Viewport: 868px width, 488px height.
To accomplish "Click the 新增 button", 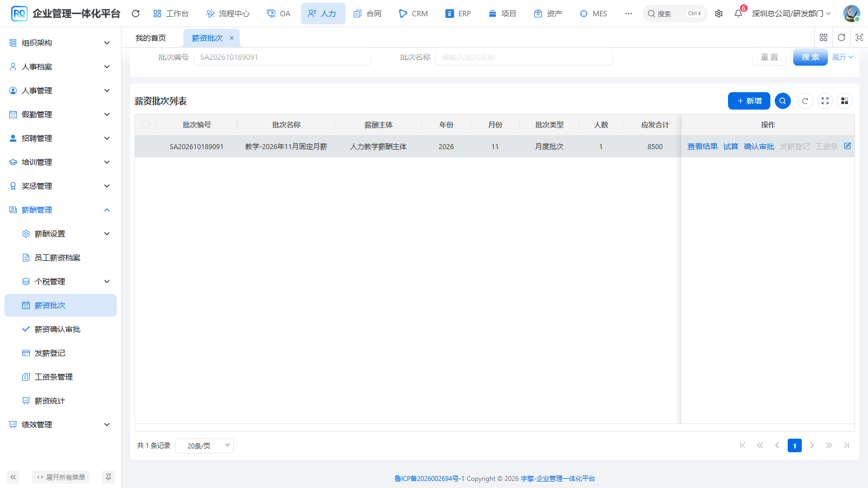I will click(x=749, y=101).
